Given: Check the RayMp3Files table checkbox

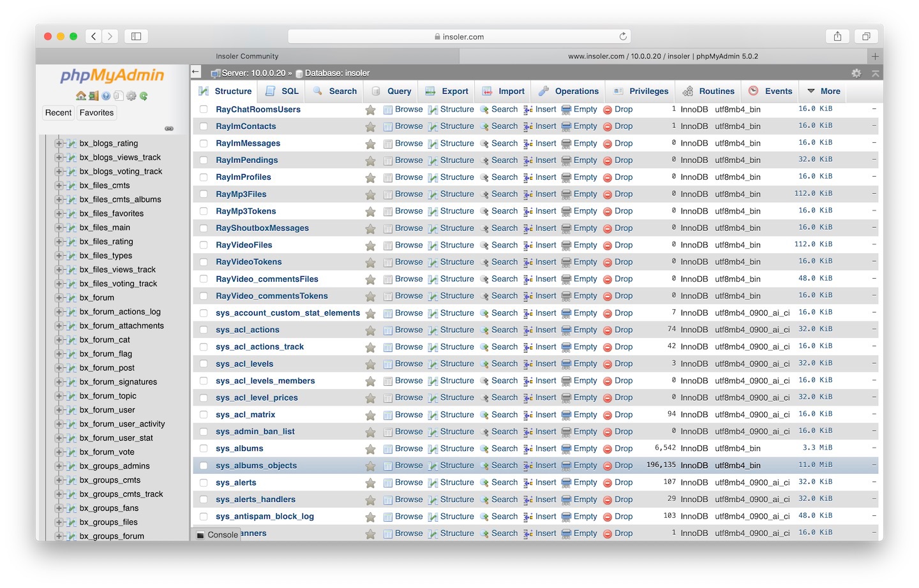Looking at the screenshot, I should click(x=204, y=195).
